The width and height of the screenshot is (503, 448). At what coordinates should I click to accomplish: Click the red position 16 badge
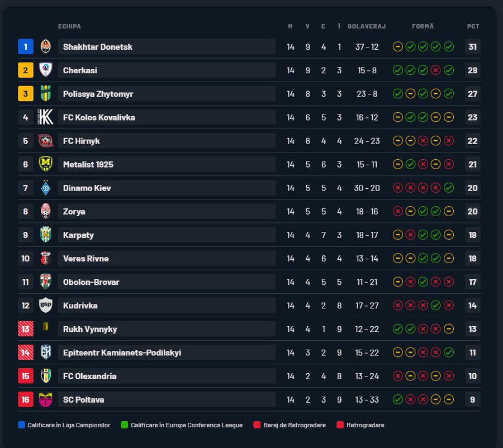(x=25, y=399)
